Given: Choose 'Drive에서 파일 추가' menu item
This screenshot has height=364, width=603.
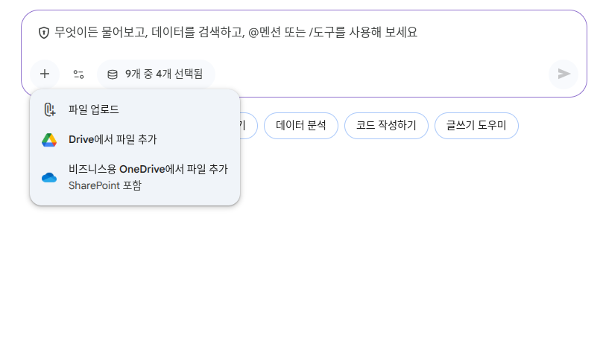Looking at the screenshot, I should (113, 139).
